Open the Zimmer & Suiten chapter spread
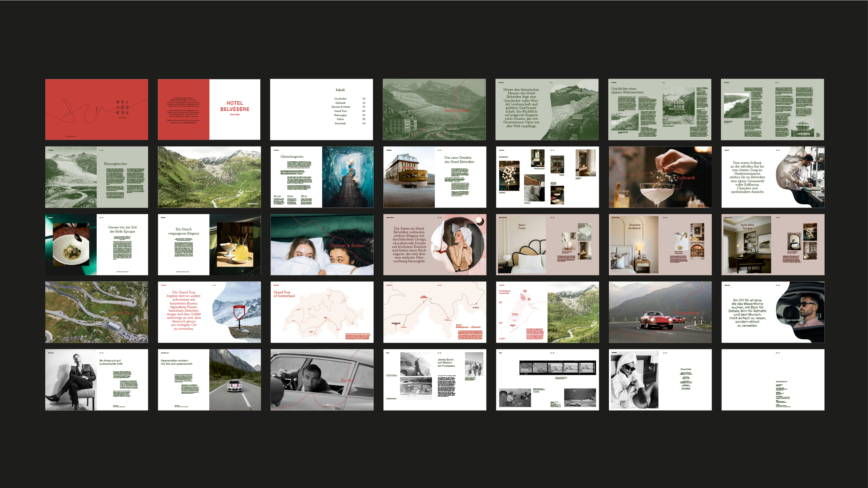 [x=322, y=245]
